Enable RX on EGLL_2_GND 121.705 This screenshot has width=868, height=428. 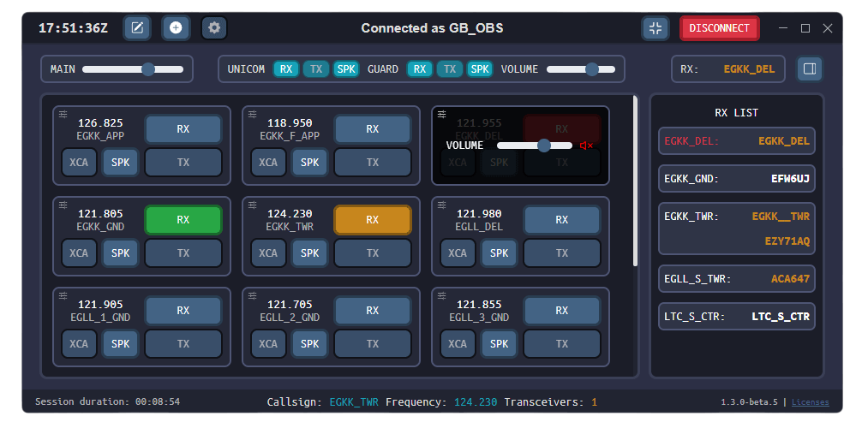pyautogui.click(x=373, y=310)
